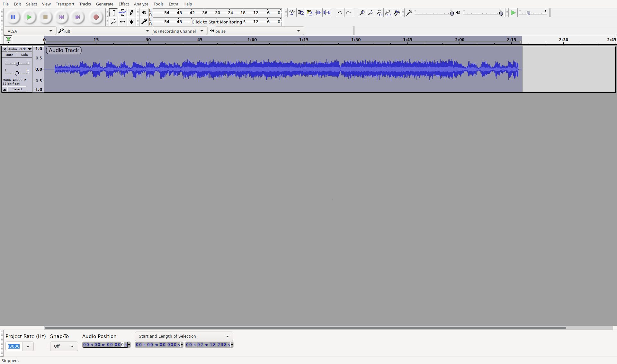
Task: Click the play-at-speed slider knob
Action: (528, 13)
